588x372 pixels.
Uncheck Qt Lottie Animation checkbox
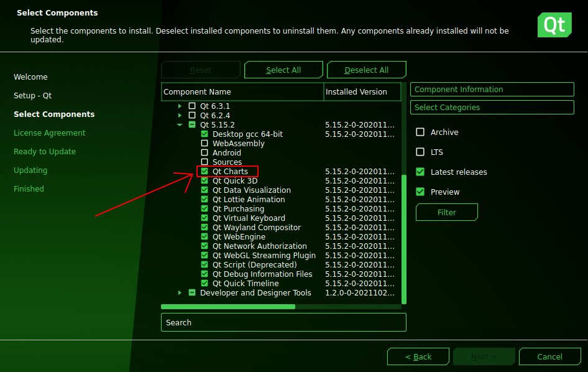point(204,199)
